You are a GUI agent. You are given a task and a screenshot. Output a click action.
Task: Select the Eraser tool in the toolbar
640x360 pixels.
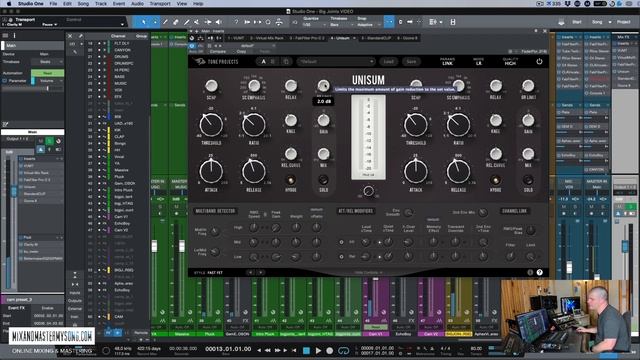[176, 22]
